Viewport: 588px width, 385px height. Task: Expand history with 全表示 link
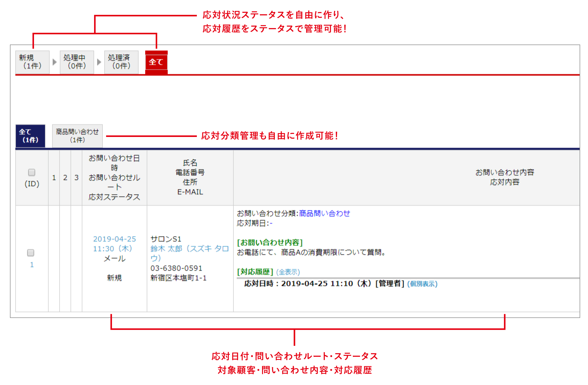(288, 272)
